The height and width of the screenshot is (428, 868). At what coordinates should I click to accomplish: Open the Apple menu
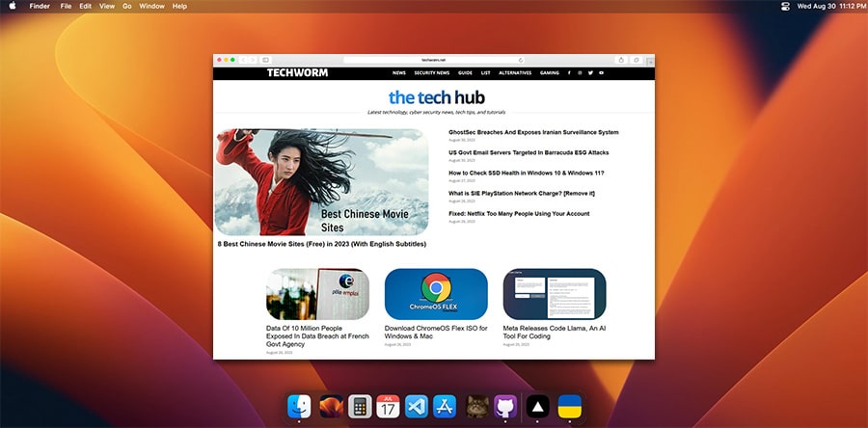pyautogui.click(x=13, y=6)
